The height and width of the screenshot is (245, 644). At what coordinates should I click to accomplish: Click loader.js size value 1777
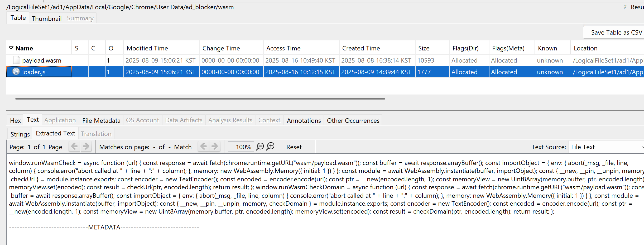coord(424,72)
